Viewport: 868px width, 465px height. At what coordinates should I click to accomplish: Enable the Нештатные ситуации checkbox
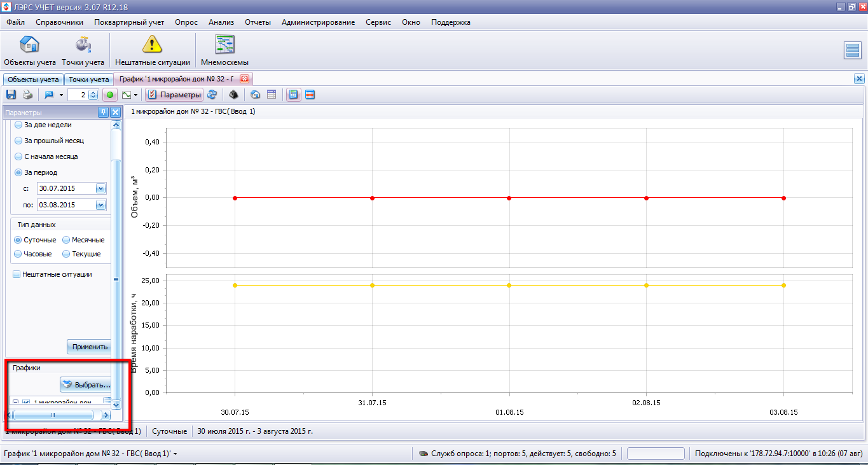coord(17,274)
